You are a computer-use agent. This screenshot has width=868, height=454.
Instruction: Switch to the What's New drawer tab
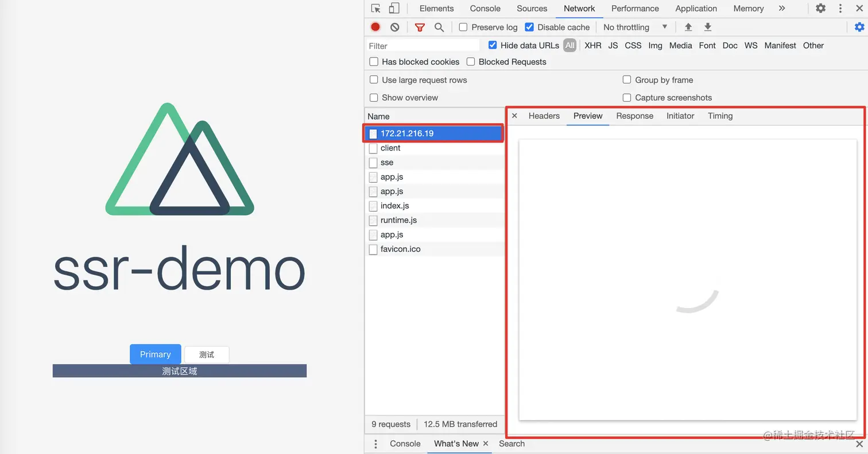(456, 444)
